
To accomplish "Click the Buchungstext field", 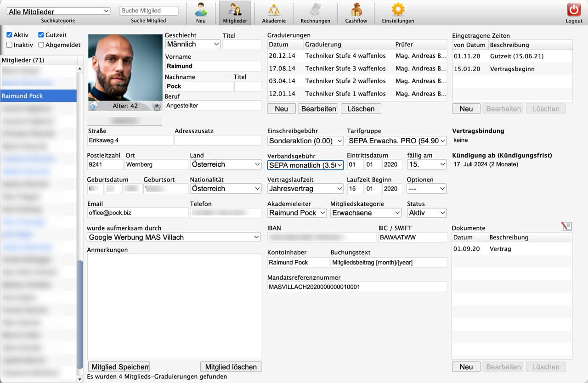I will (389, 262).
